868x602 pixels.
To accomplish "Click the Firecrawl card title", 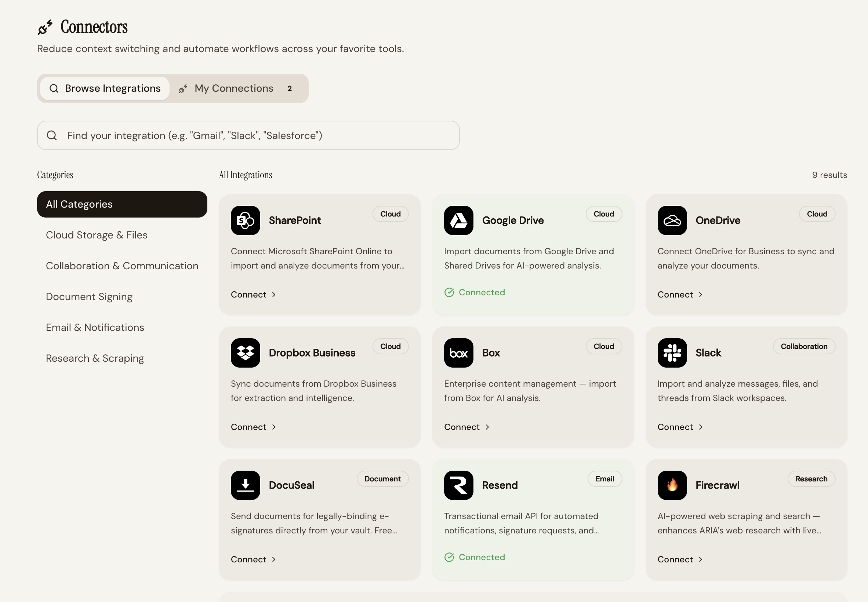I will (x=718, y=485).
